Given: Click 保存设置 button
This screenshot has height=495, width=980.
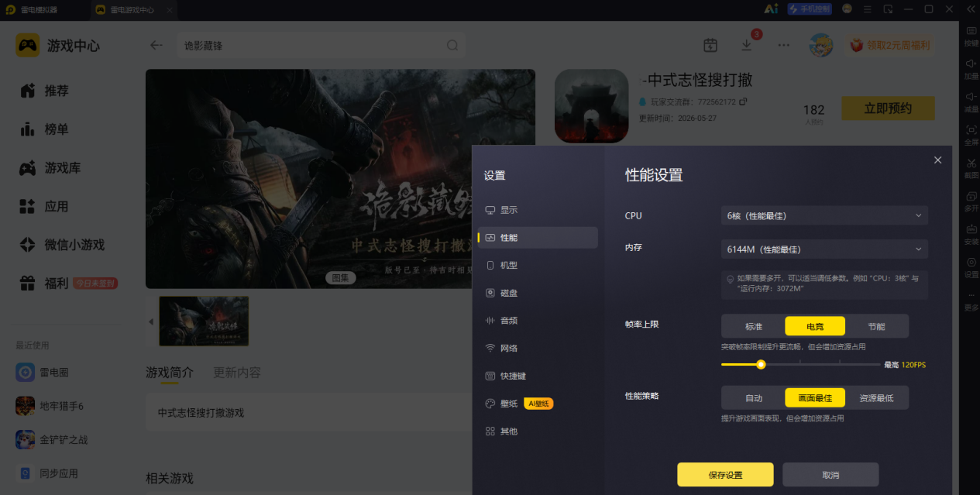Looking at the screenshot, I should click(x=725, y=474).
